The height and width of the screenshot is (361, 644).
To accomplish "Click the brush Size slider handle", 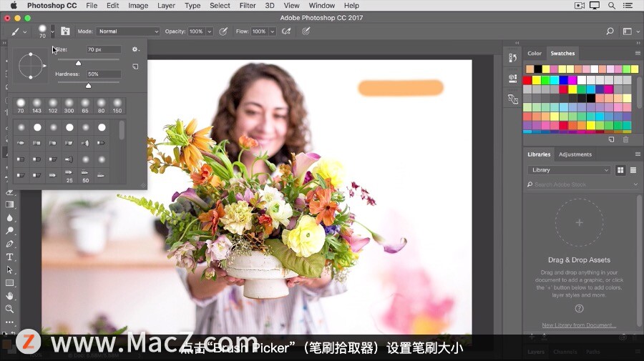I will (x=78, y=63).
